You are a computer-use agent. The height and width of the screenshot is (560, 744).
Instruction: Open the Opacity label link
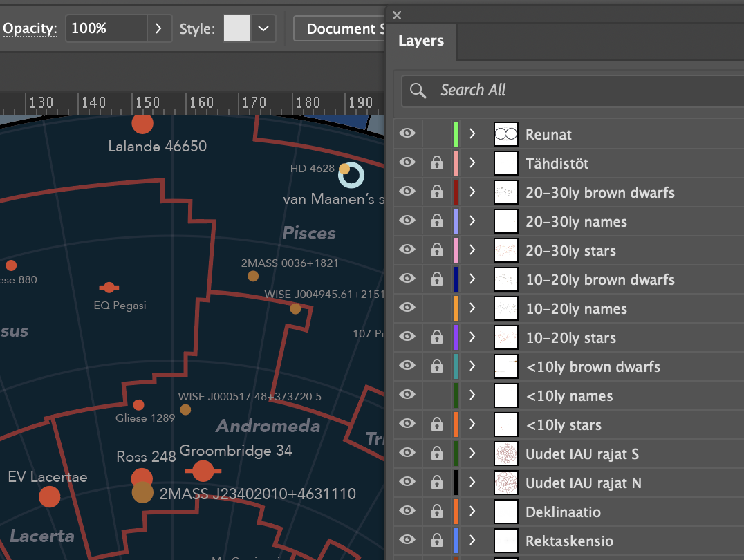[x=30, y=29]
